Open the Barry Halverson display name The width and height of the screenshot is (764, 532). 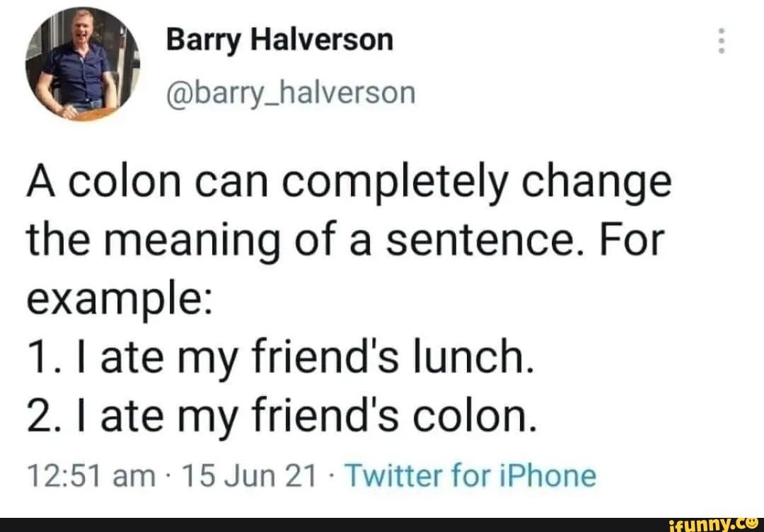point(279,41)
